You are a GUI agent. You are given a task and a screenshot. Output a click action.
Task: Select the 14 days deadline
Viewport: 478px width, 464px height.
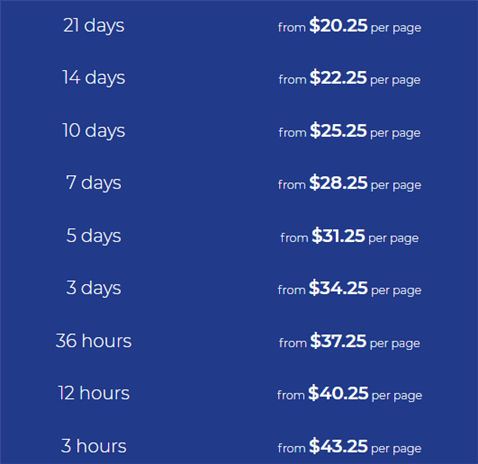pos(94,78)
